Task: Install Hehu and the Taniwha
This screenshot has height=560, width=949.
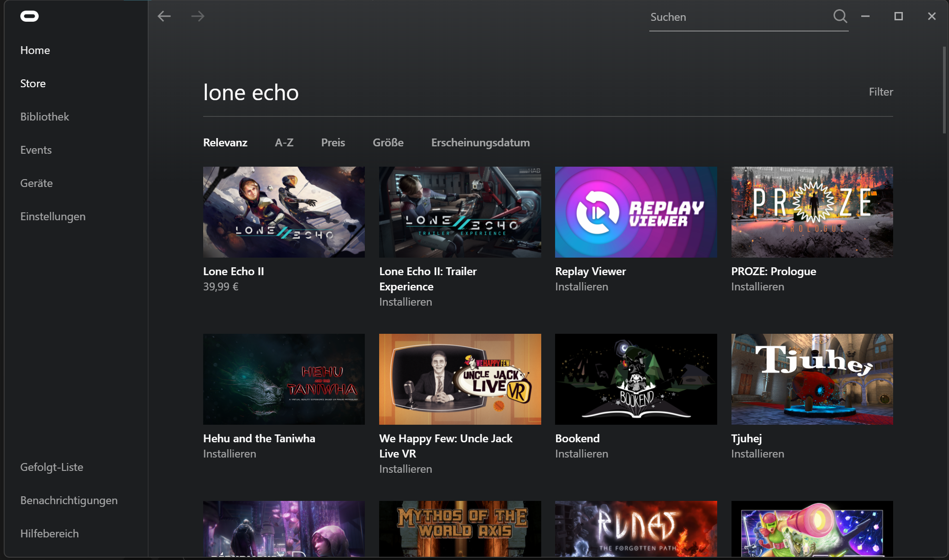Action: coord(230,454)
